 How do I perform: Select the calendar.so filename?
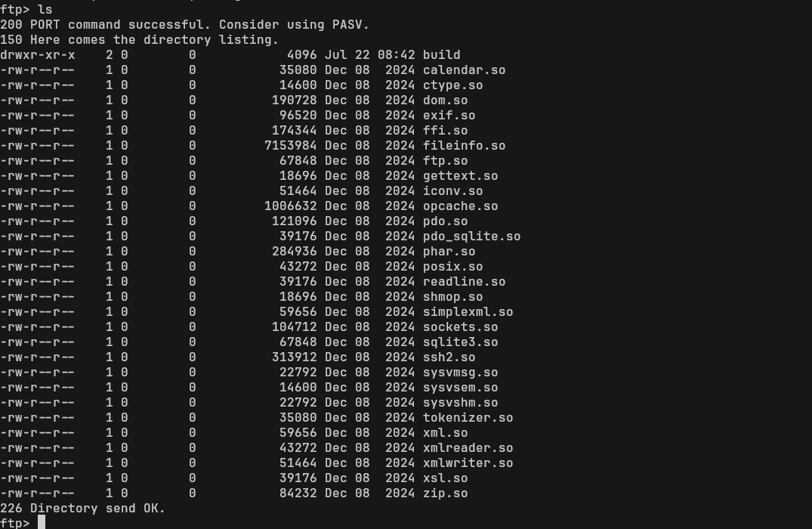pyautogui.click(x=464, y=70)
